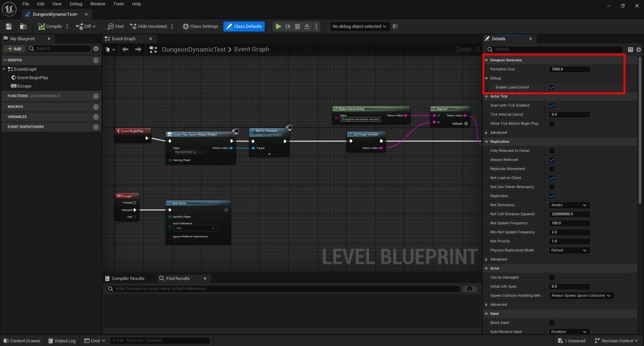
Task: Open Spawn Collision Handling Method dropdown
Action: click(581, 296)
